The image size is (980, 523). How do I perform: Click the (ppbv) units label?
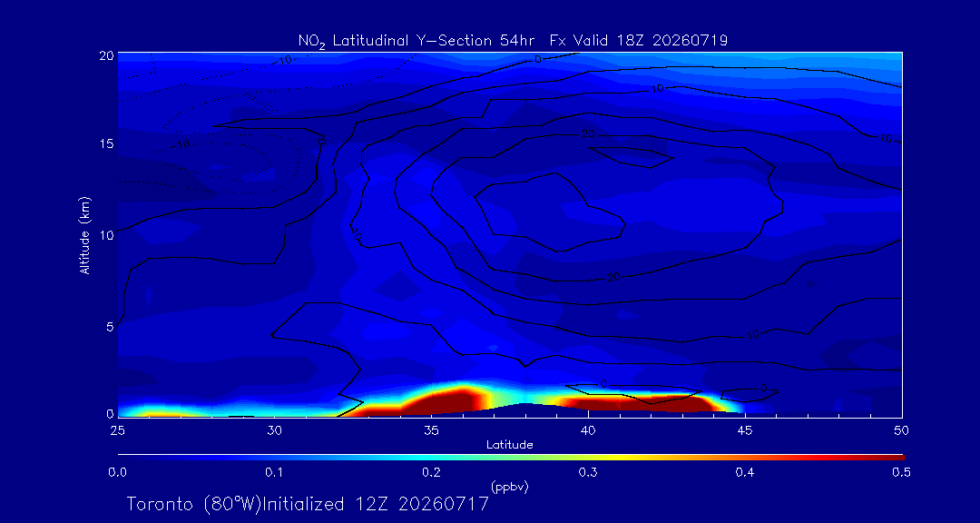click(x=510, y=486)
